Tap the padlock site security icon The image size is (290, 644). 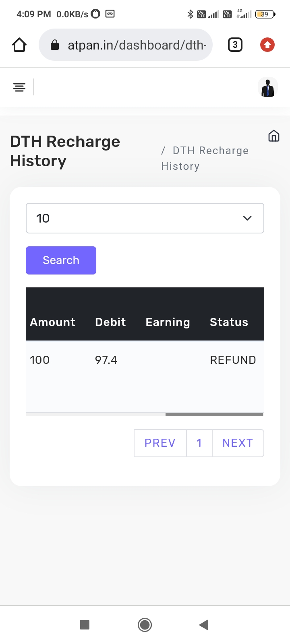pos(55,45)
